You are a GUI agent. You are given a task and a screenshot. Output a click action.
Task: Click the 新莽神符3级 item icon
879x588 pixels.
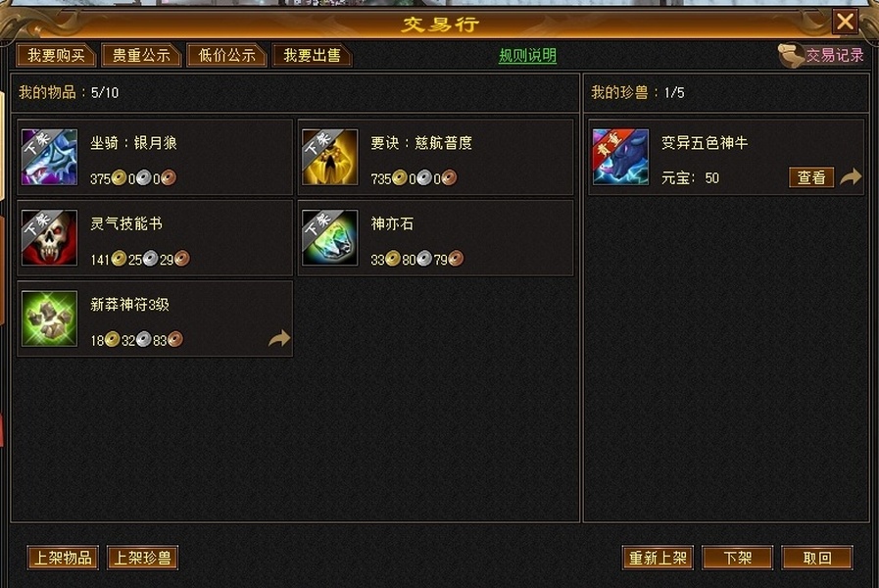(49, 318)
